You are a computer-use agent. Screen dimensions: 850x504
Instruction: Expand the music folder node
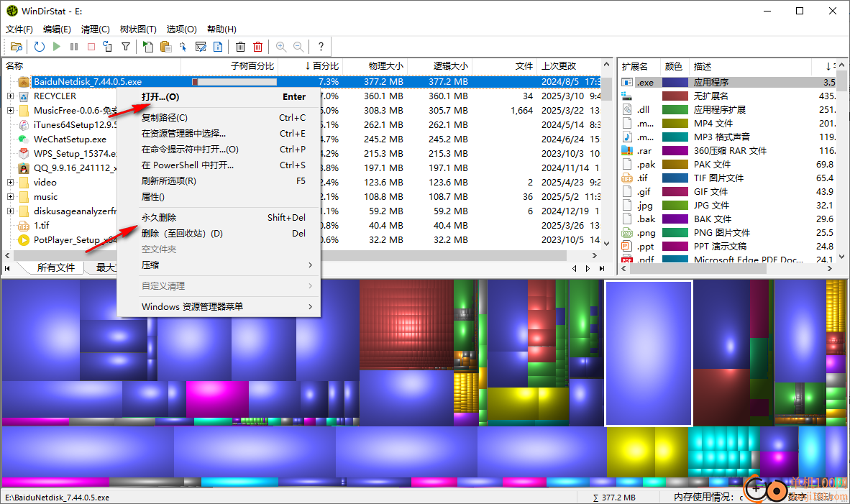tap(10, 197)
